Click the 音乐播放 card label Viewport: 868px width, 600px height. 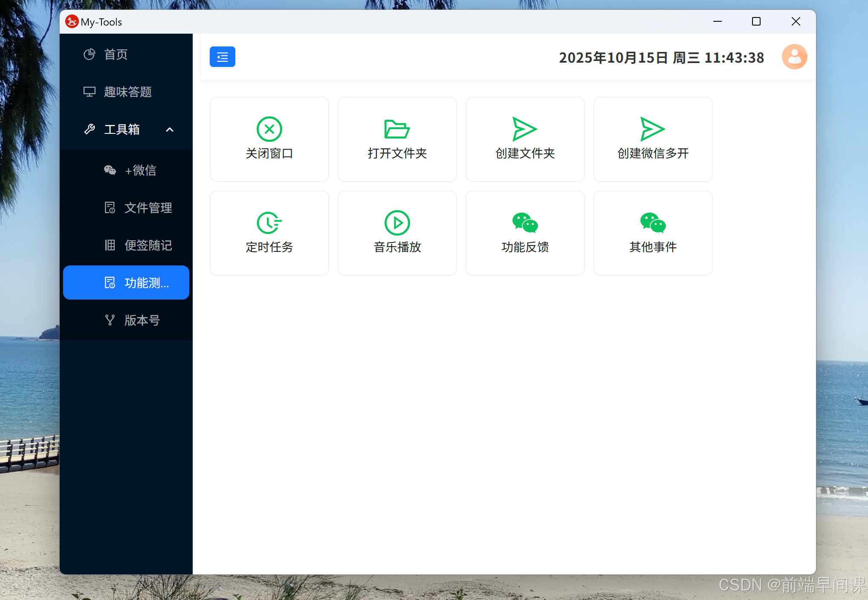click(397, 247)
